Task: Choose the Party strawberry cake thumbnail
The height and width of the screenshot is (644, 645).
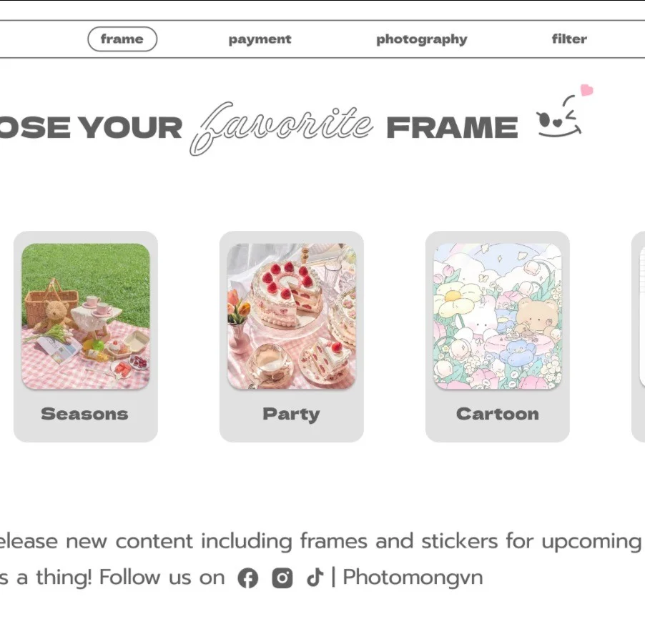Action: click(x=291, y=316)
